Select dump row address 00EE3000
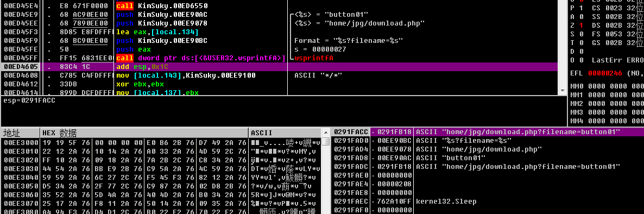Viewport: 644px width, 214px height. click(21, 142)
